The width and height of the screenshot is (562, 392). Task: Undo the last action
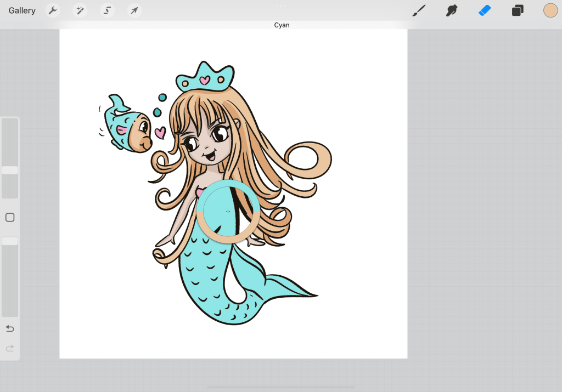(x=10, y=328)
